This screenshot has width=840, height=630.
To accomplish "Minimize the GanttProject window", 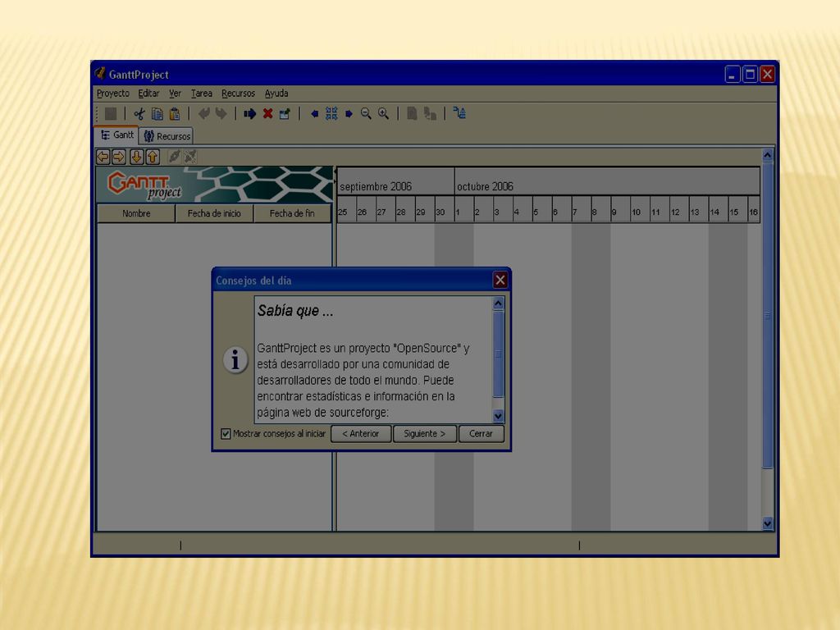I will pyautogui.click(x=733, y=74).
